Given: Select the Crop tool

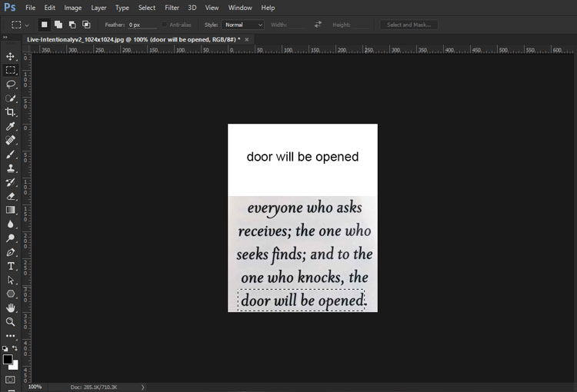Looking at the screenshot, I should 10,112.
